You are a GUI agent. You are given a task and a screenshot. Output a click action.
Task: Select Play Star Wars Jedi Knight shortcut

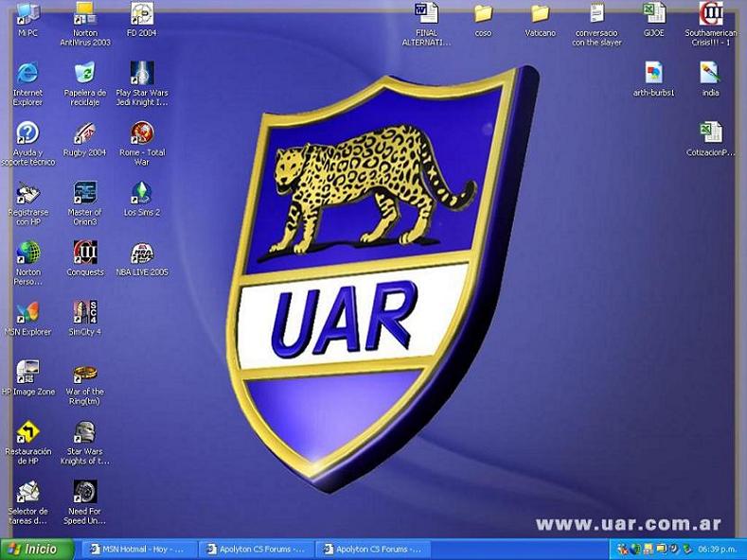pos(142,83)
